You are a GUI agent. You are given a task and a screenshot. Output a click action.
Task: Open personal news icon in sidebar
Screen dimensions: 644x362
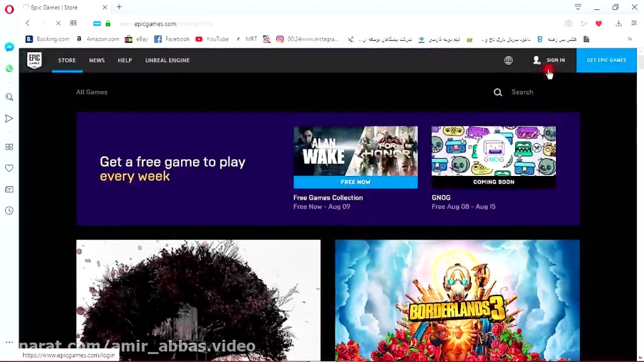(x=9, y=189)
